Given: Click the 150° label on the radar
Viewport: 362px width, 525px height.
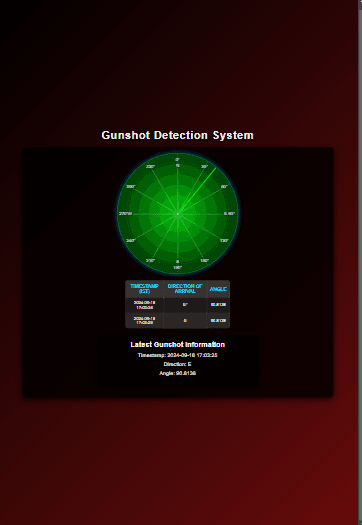Looking at the screenshot, I should [204, 260].
